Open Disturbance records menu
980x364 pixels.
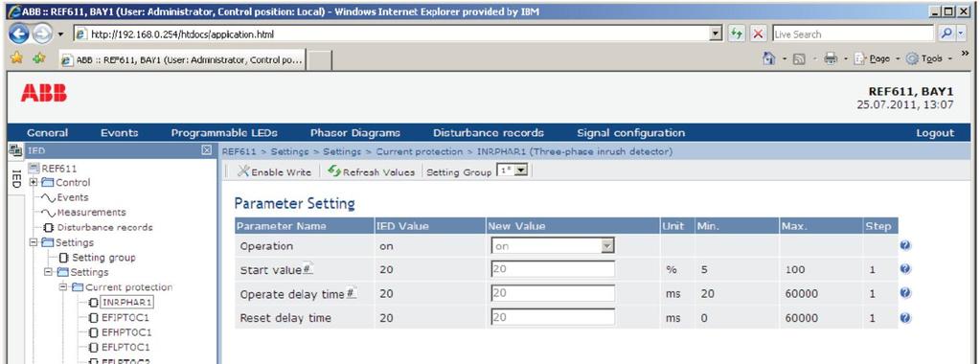click(489, 132)
